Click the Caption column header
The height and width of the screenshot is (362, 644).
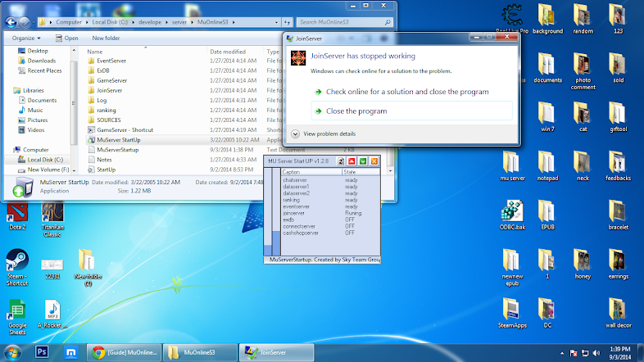pos(311,172)
